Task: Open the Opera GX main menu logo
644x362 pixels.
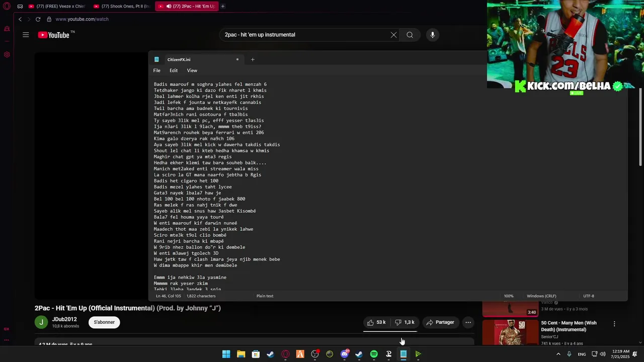Action: [x=7, y=7]
